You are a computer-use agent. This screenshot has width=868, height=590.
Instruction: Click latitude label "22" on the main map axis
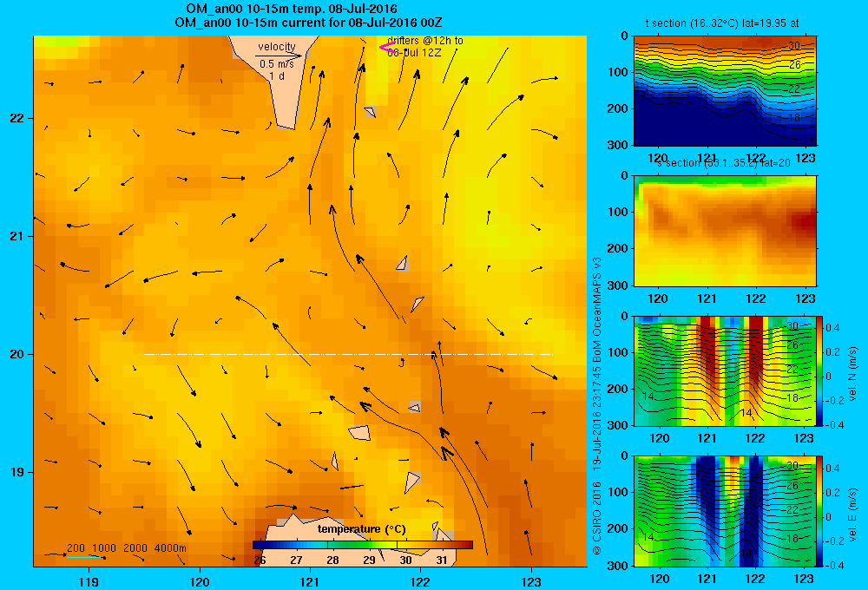coord(16,118)
